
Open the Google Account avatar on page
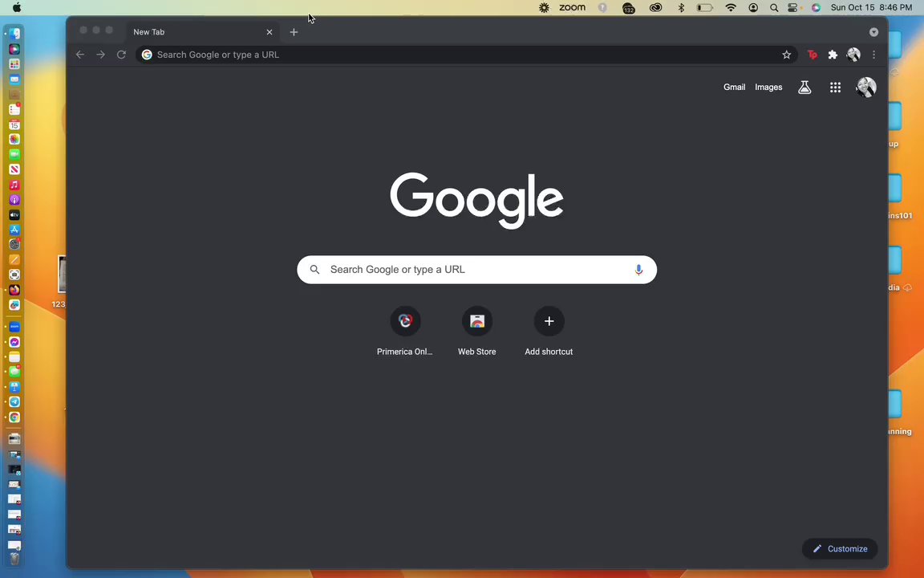[865, 88]
